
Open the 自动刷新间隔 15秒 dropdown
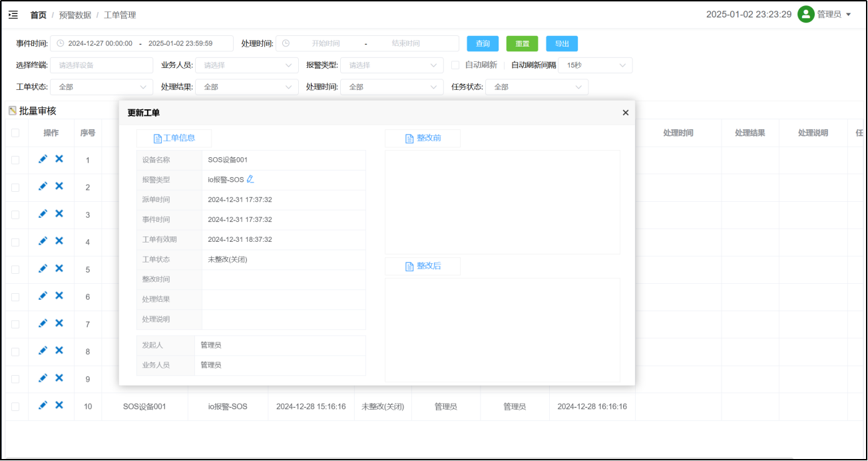(x=595, y=65)
